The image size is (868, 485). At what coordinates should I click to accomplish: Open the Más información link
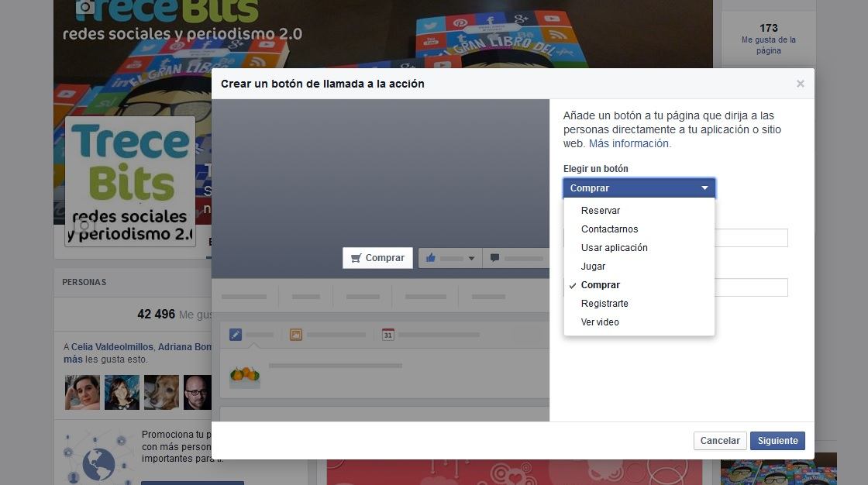pyautogui.click(x=629, y=144)
